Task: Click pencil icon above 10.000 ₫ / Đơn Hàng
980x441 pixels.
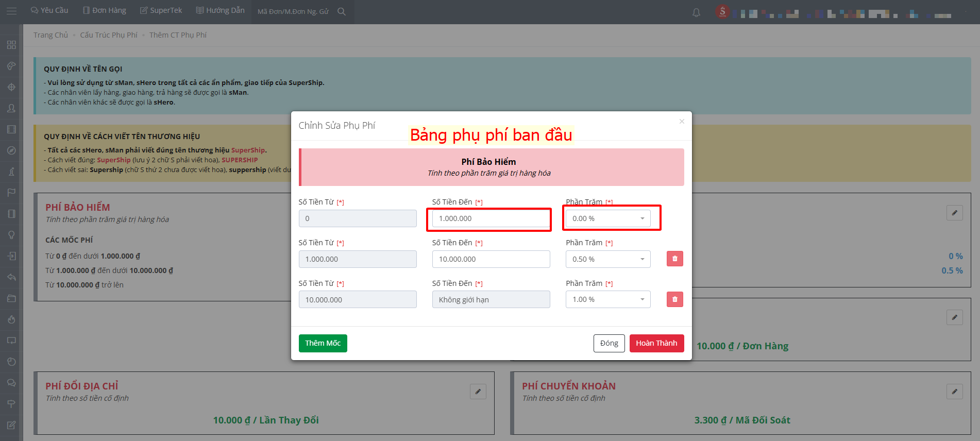Action: (x=955, y=317)
